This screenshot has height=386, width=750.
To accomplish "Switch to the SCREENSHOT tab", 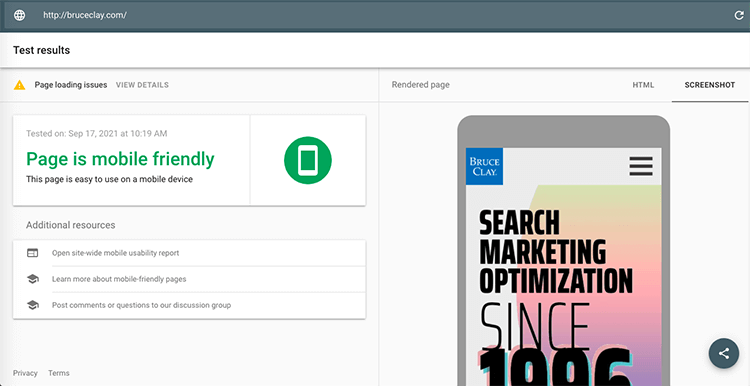I will point(710,85).
